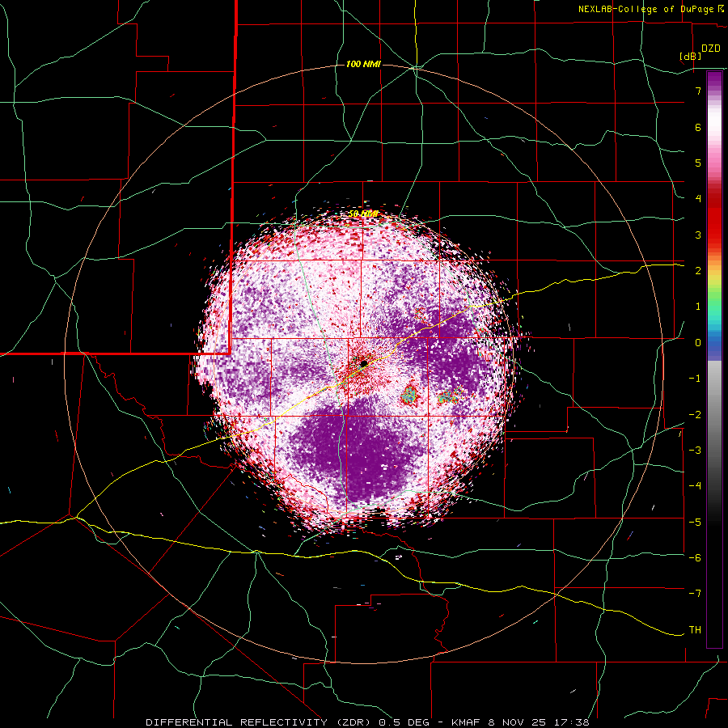Click the -5 value on the scale

695,522
